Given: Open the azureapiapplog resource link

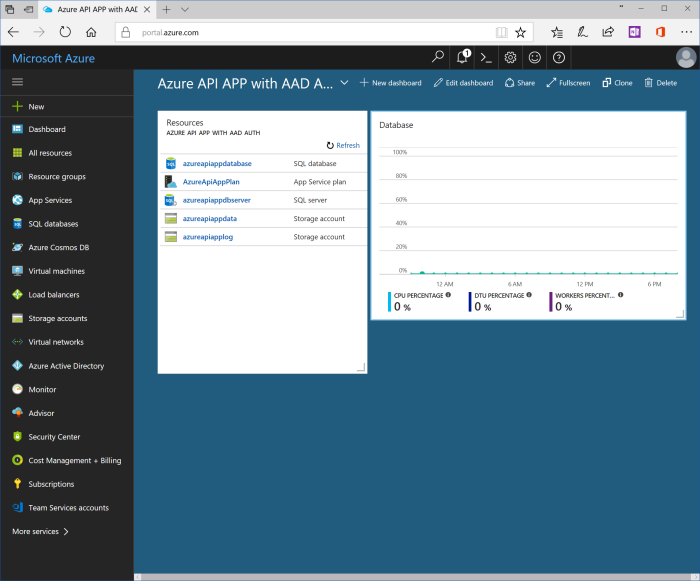Looking at the screenshot, I should click(208, 237).
